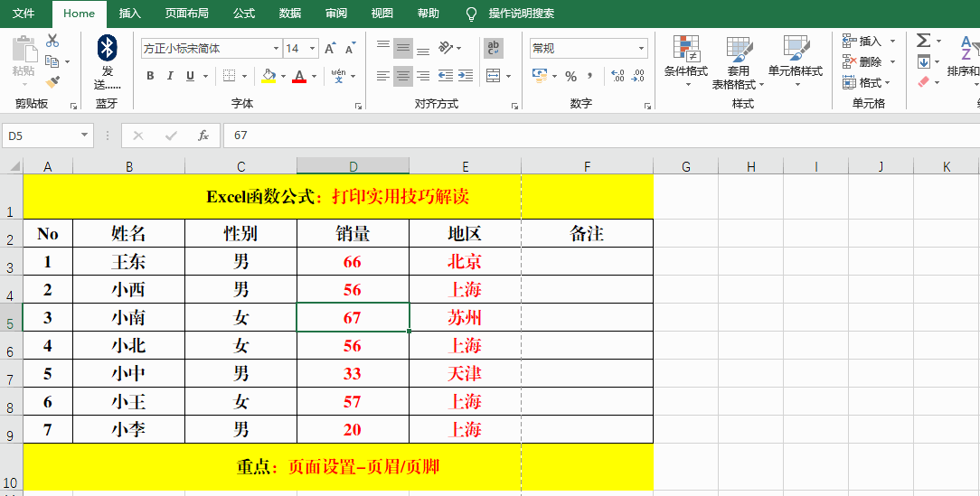This screenshot has height=496, width=980.
Task: Increase font size with large A
Action: pos(330,48)
